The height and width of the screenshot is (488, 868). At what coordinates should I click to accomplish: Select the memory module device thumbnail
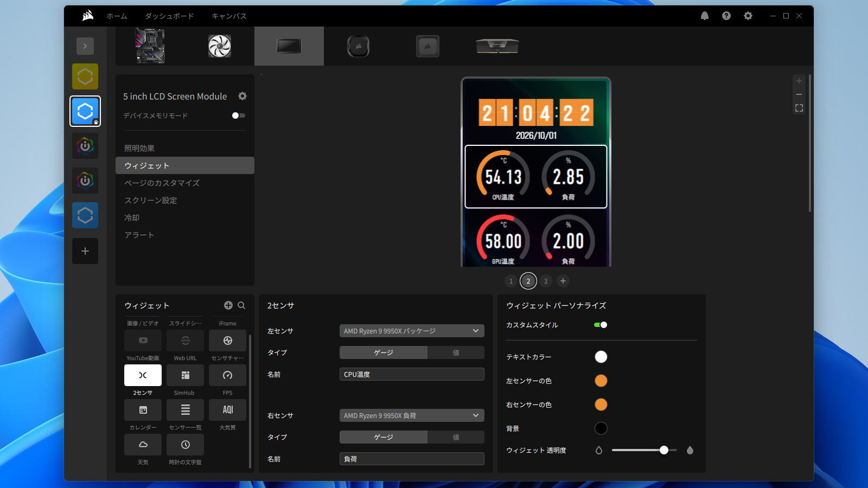497,46
